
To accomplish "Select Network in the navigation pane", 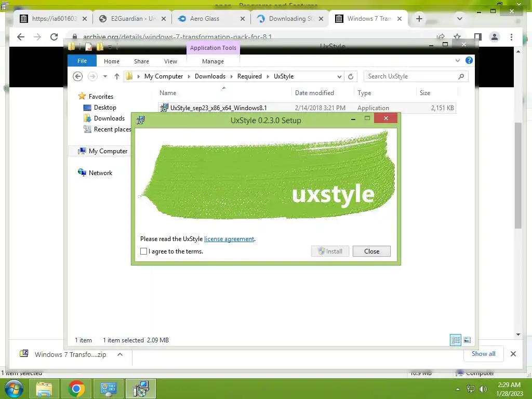I will pyautogui.click(x=100, y=172).
